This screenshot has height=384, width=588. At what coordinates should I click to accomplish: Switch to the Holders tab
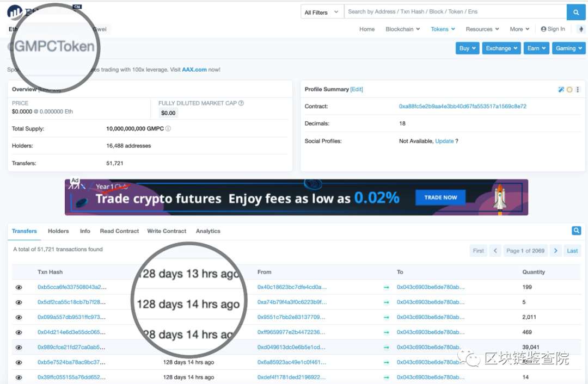(x=58, y=231)
